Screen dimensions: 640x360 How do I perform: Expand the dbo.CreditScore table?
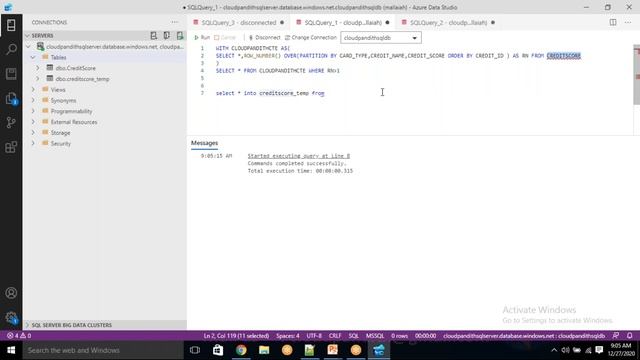click(38, 68)
